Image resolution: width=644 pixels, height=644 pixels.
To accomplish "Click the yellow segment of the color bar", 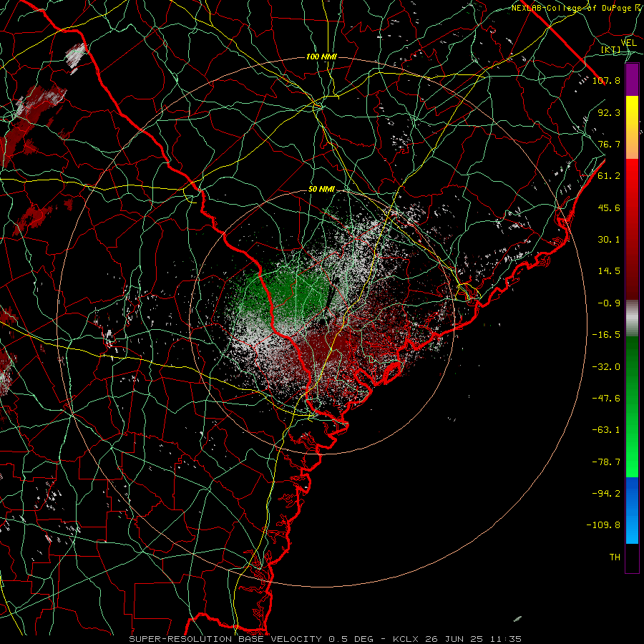I will pyautogui.click(x=632, y=127).
